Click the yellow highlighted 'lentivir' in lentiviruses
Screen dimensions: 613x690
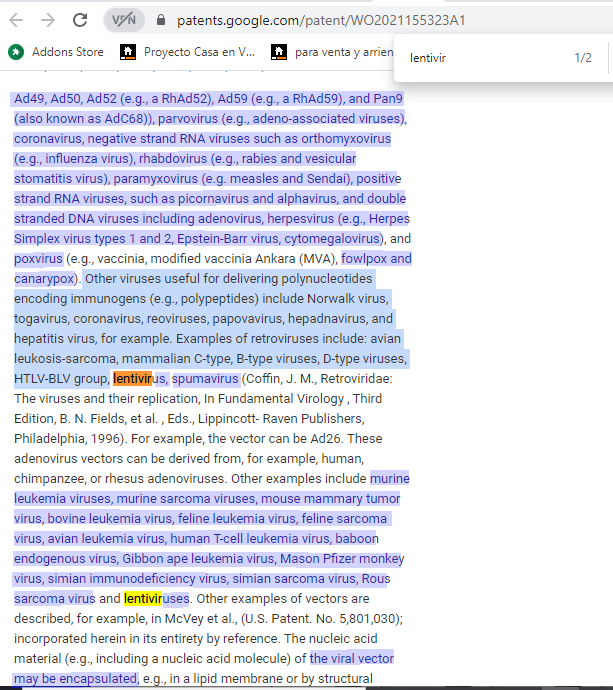tap(143, 599)
